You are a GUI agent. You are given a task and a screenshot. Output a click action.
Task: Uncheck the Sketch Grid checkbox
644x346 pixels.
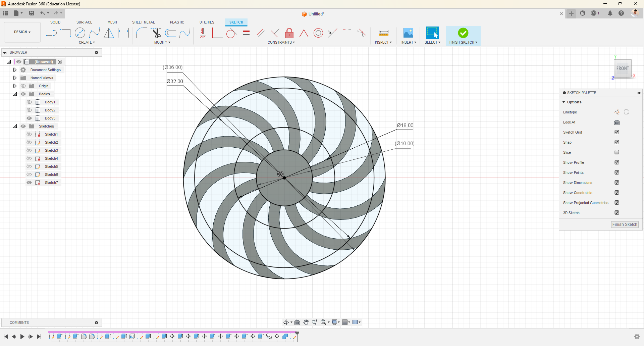616,132
